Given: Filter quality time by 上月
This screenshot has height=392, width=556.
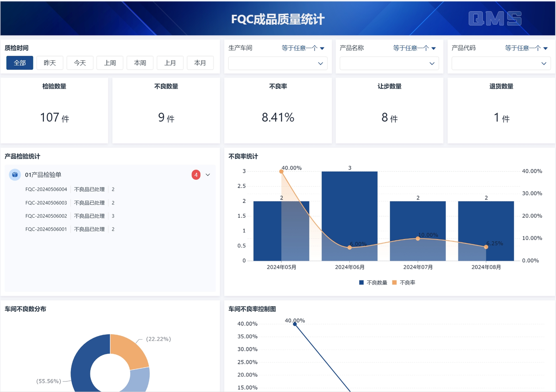Looking at the screenshot, I should [170, 63].
